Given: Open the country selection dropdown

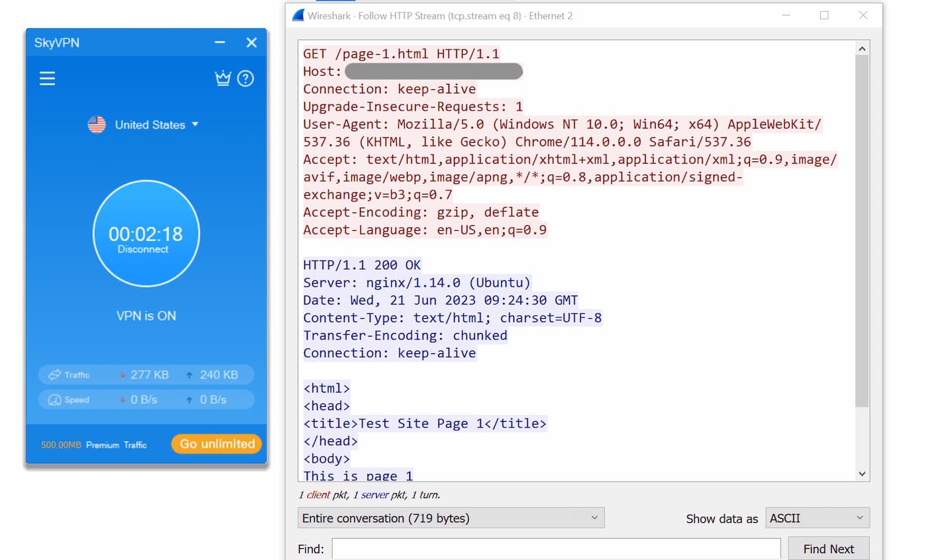Looking at the screenshot, I should [x=196, y=124].
